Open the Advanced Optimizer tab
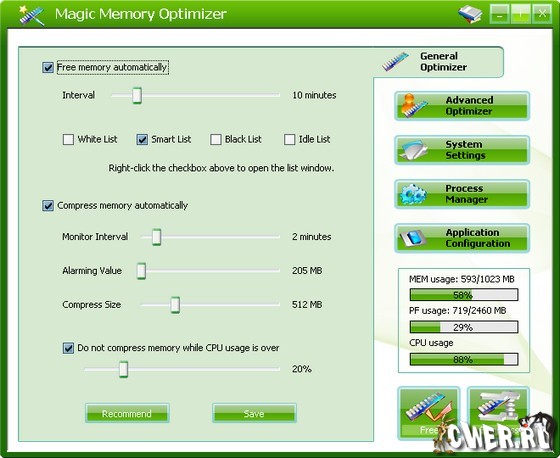This screenshot has width=560, height=458. click(x=462, y=106)
